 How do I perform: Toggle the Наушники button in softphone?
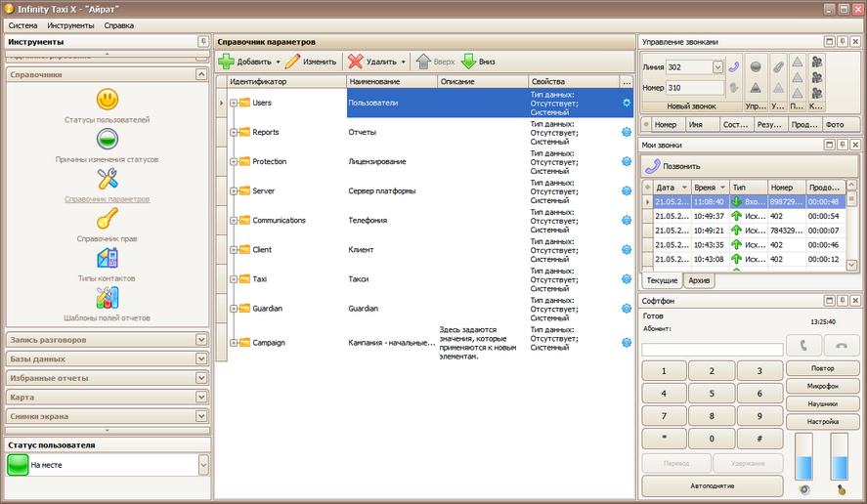click(x=823, y=403)
